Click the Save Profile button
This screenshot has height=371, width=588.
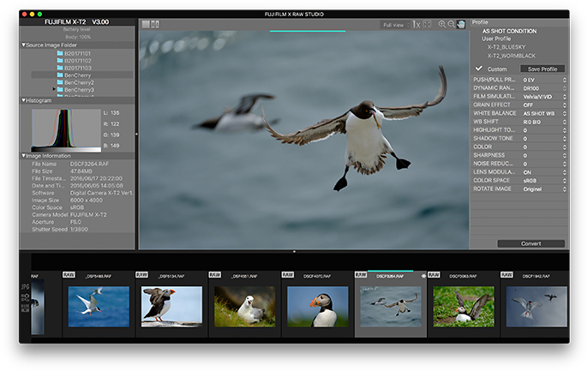pos(543,69)
